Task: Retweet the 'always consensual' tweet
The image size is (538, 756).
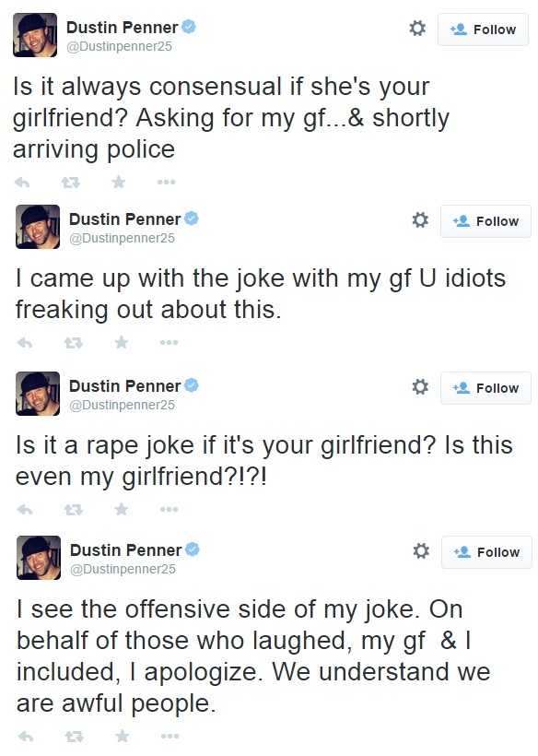Action: [x=71, y=183]
